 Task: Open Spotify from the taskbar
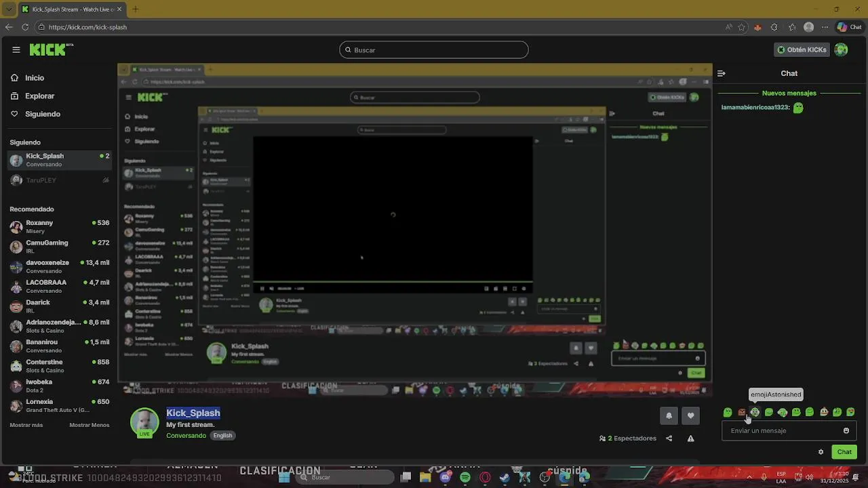coord(465,477)
